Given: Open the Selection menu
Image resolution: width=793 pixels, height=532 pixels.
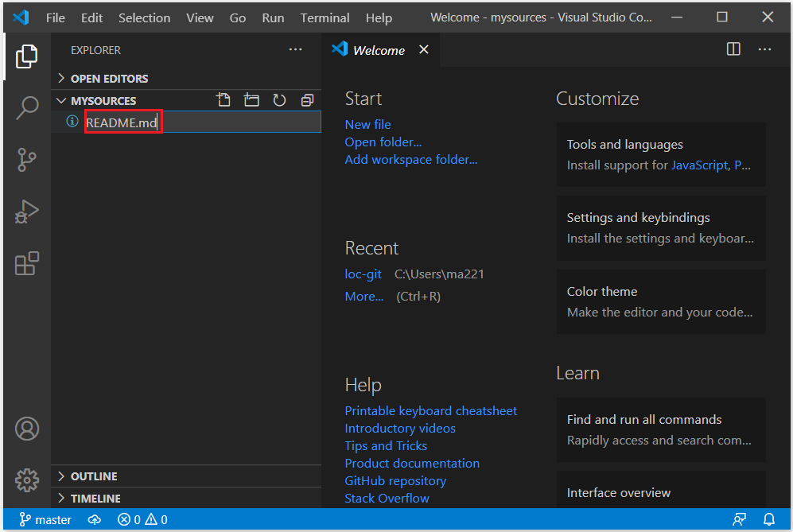Looking at the screenshot, I should coord(144,17).
